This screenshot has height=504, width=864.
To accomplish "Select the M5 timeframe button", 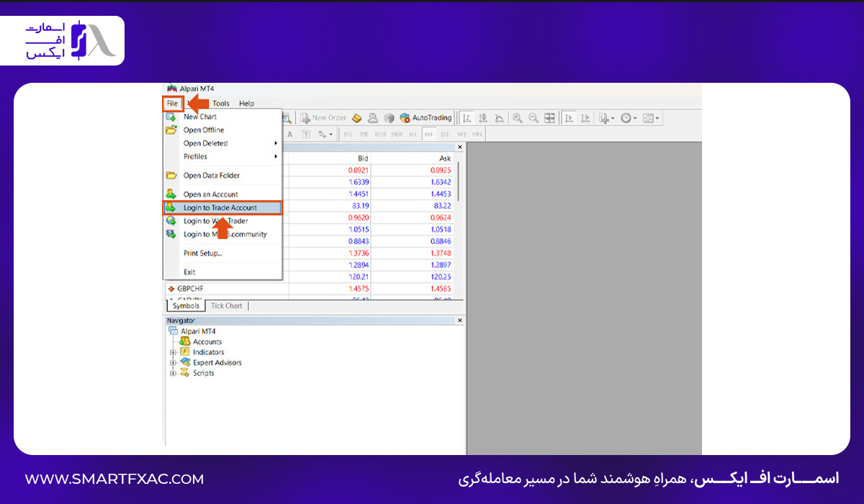I will point(364,135).
